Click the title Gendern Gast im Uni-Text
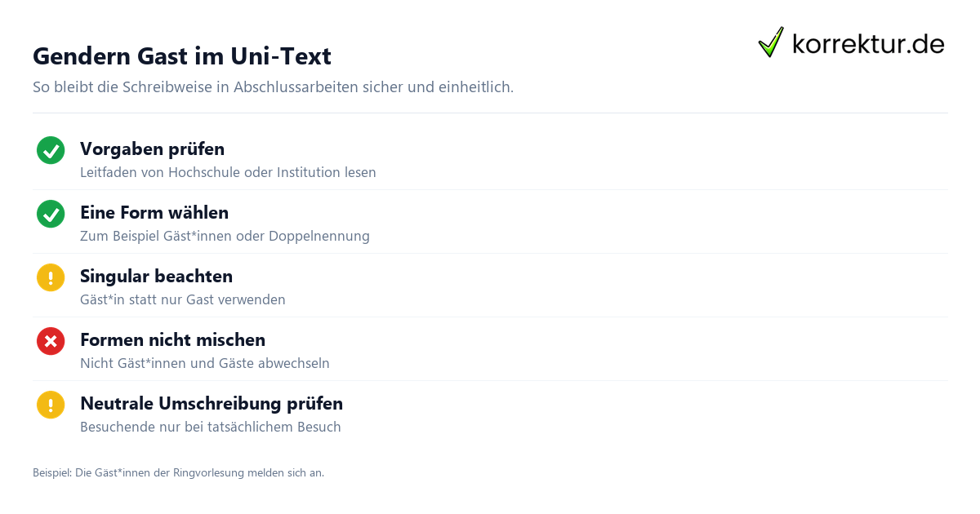980x514 pixels. pyautogui.click(x=182, y=56)
